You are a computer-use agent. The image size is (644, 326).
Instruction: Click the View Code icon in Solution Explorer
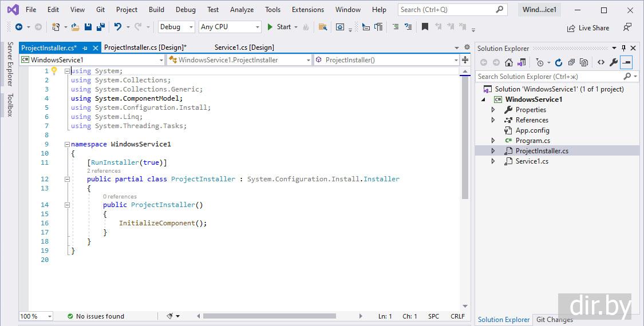point(600,62)
